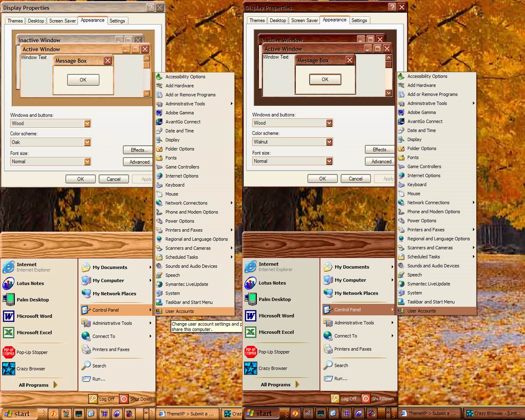Click the Advanced button in Walnut-themed dialog
Screen dimensions: 525x420
(381, 161)
